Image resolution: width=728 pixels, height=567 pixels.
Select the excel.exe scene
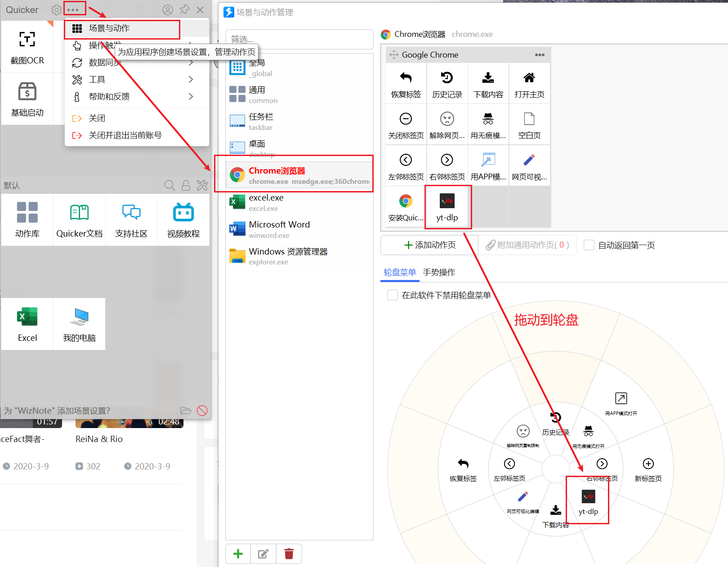pyautogui.click(x=299, y=202)
